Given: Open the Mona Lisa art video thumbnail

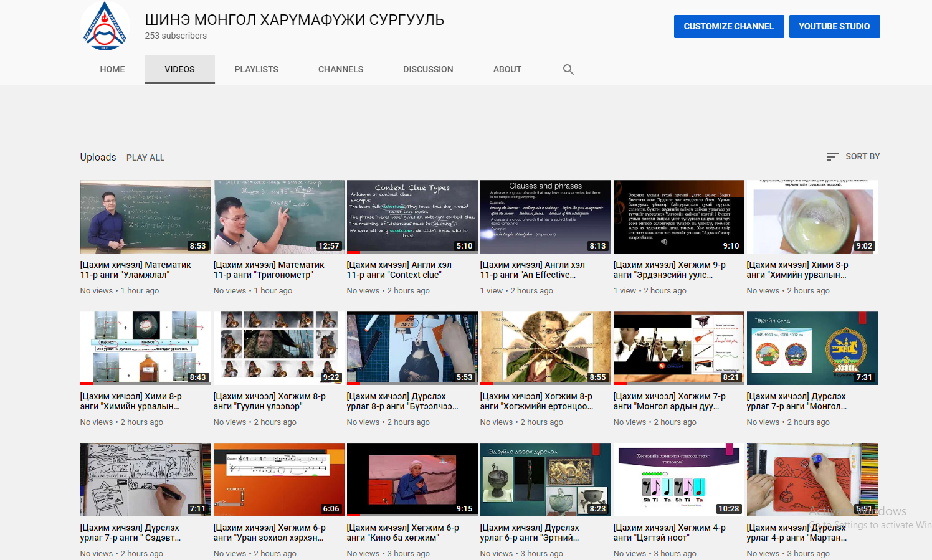Looking at the screenshot, I should (412, 348).
